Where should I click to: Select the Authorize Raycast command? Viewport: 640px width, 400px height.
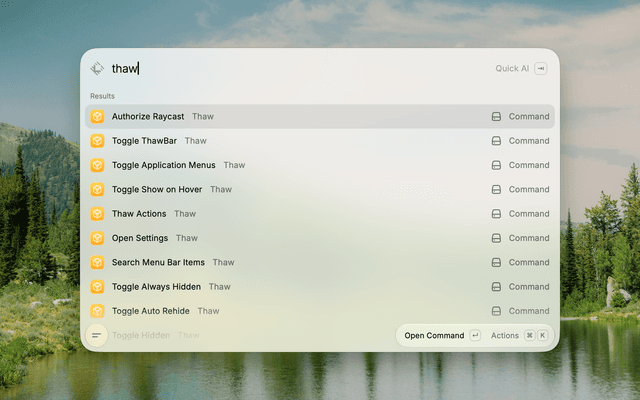[320, 116]
